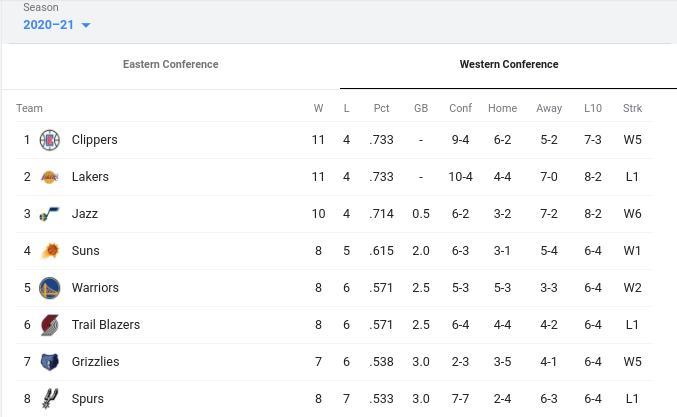Click the L10 column header
Viewport: 677px width, 417px height.
tap(593, 108)
